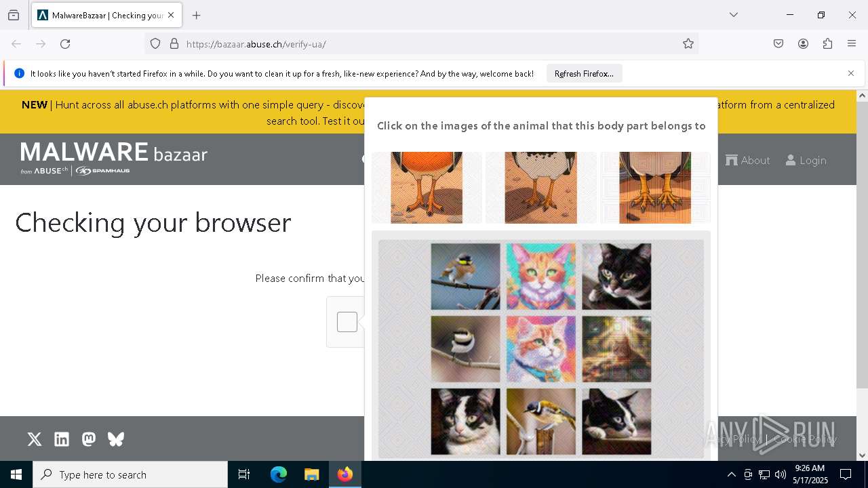Show hidden tray icons chevron
Screen dimensions: 868x488
(731, 474)
